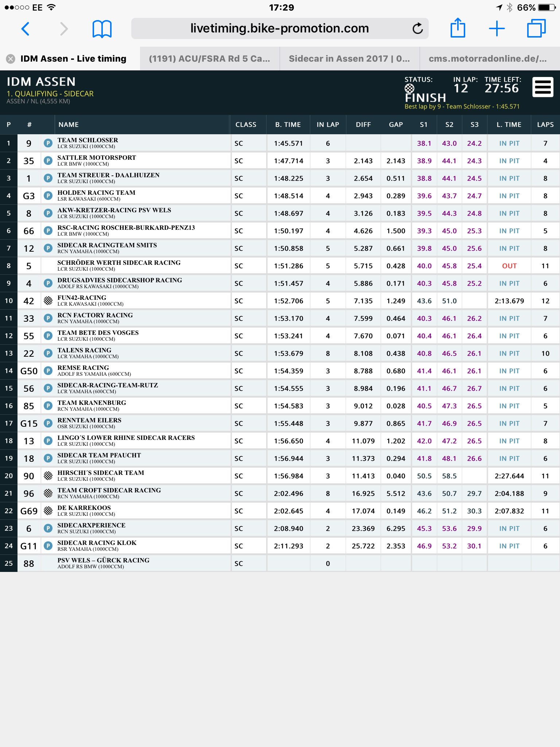Select PSV WELS – GÜRCK RACING row name

(104, 560)
